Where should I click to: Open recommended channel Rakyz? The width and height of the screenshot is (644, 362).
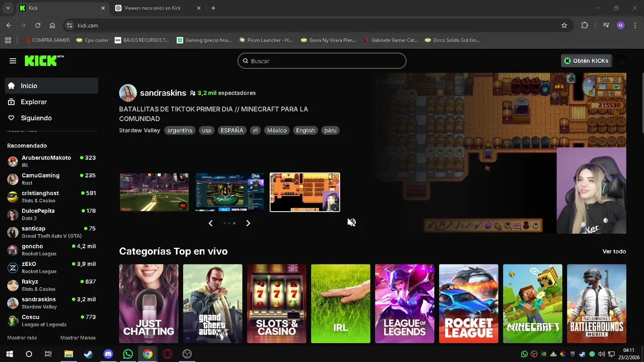(x=51, y=285)
